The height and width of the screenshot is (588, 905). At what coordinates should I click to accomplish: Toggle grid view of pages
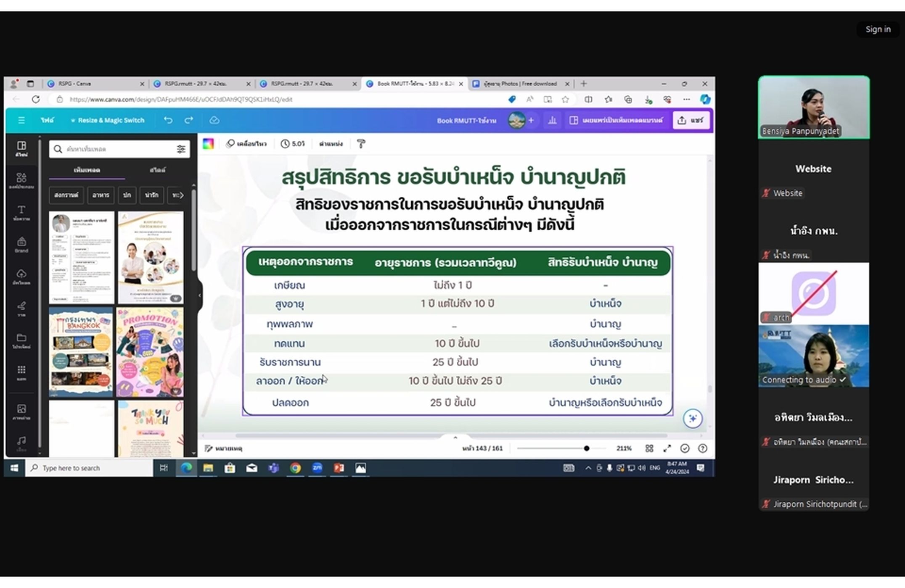click(649, 448)
